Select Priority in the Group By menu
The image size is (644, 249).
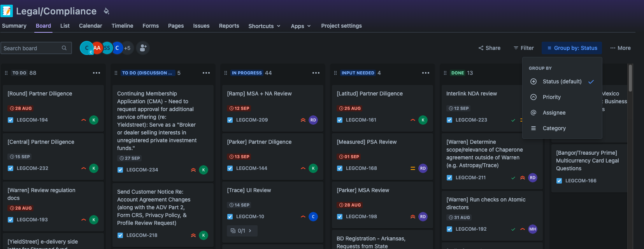click(562, 97)
